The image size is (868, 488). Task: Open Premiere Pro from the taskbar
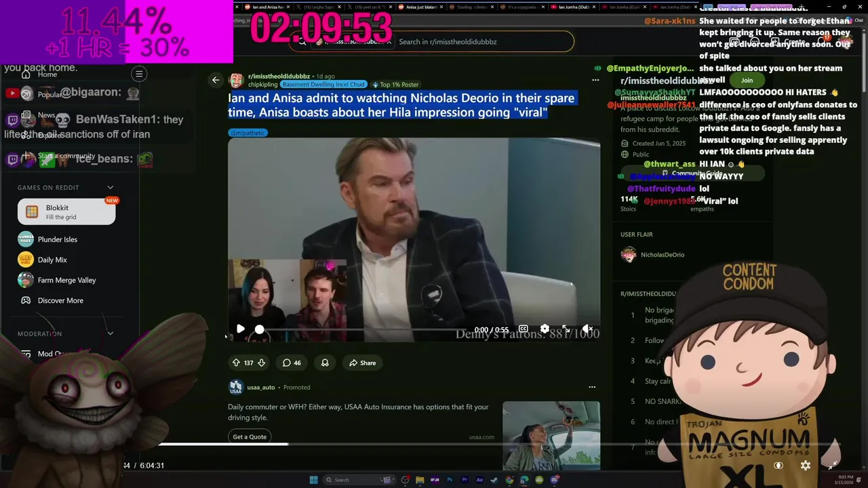465,480
